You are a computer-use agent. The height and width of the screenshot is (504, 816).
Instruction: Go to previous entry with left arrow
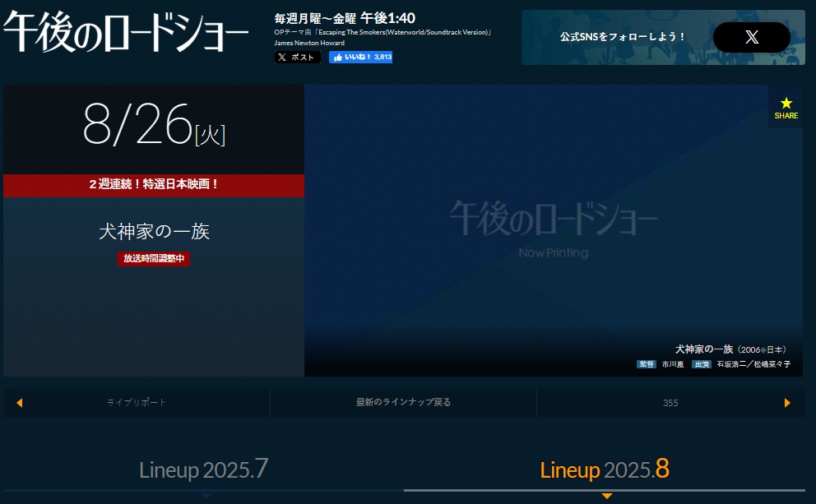click(19, 403)
